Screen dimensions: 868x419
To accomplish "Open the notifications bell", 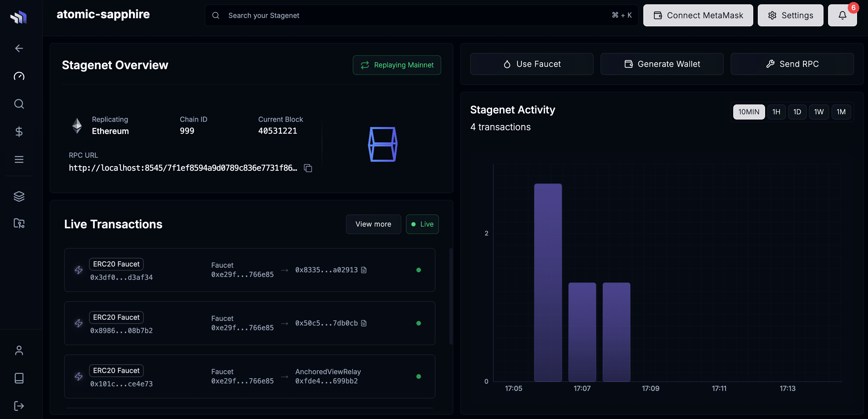I will (x=842, y=16).
